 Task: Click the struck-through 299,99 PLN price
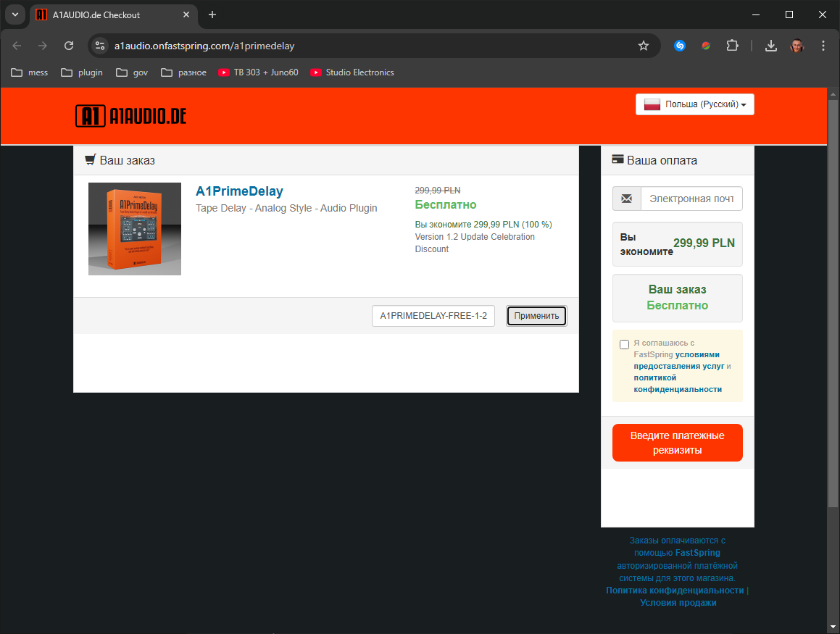coord(438,191)
